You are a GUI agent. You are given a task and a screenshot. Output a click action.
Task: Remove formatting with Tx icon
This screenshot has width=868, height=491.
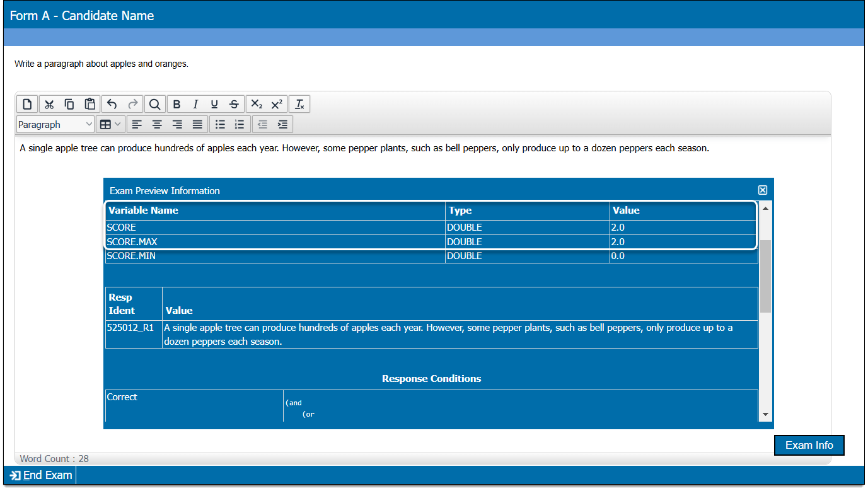tap(299, 104)
